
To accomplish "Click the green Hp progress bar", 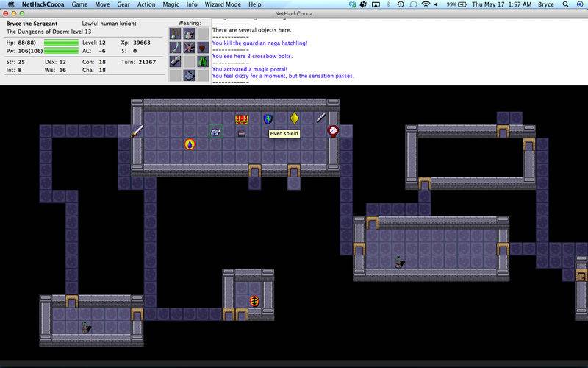I will point(61,43).
